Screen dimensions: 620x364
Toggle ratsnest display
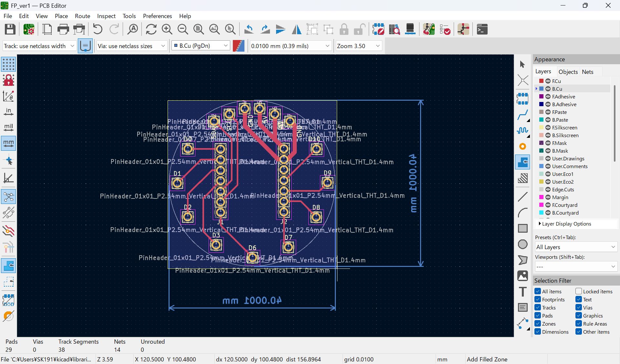tap(8, 197)
